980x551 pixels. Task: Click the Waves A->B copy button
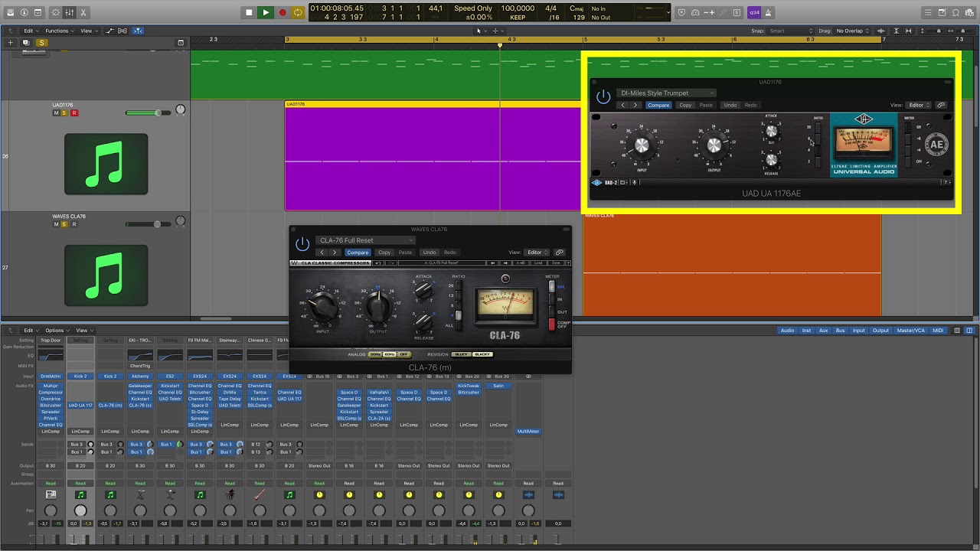click(521, 262)
